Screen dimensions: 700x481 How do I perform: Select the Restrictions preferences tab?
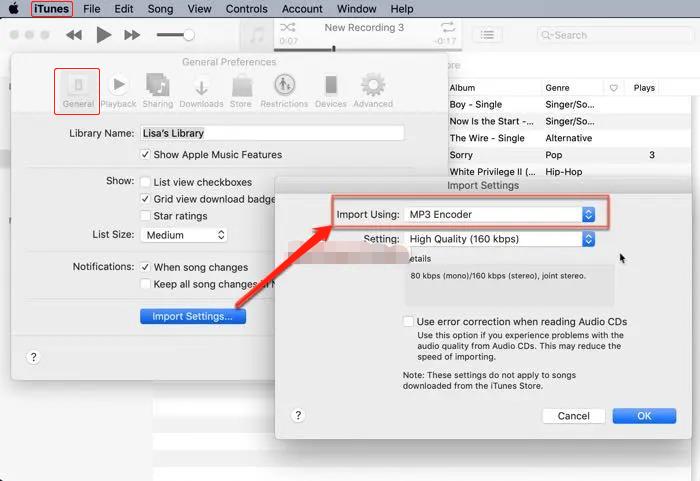click(284, 91)
